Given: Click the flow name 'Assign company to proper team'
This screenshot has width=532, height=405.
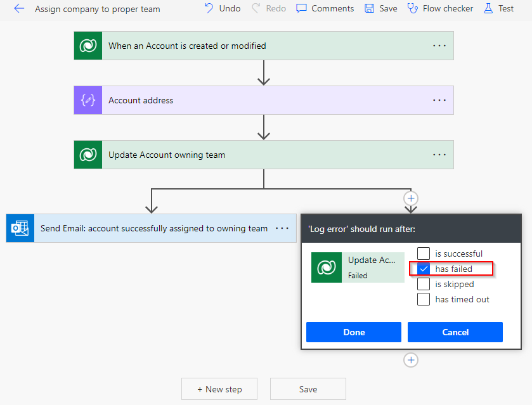Looking at the screenshot, I should (97, 9).
